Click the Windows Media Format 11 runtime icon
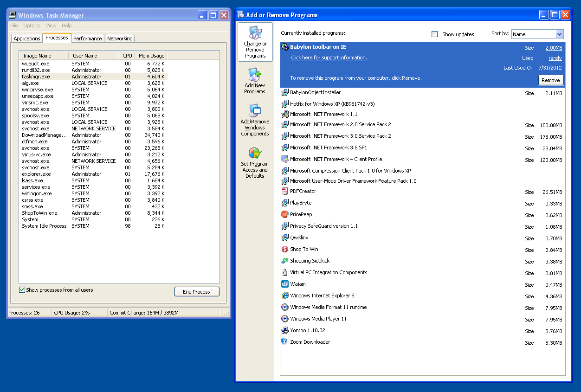581x392 pixels. 285,307
